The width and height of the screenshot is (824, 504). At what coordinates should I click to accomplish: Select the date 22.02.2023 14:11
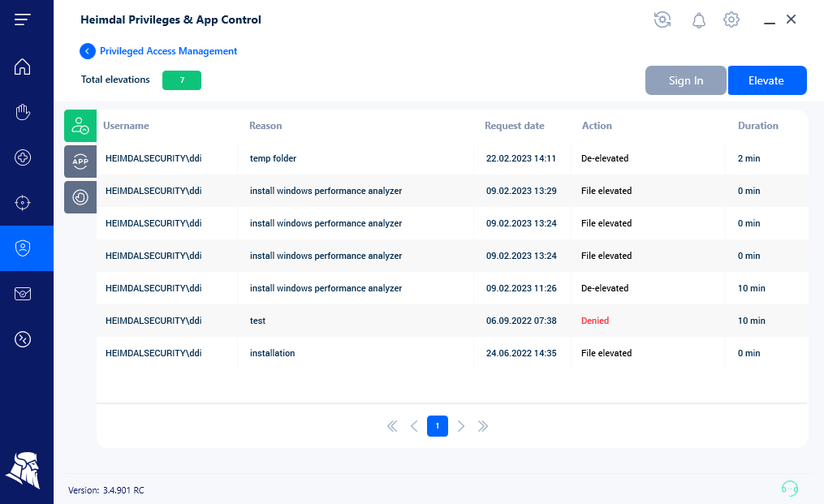[x=520, y=158]
